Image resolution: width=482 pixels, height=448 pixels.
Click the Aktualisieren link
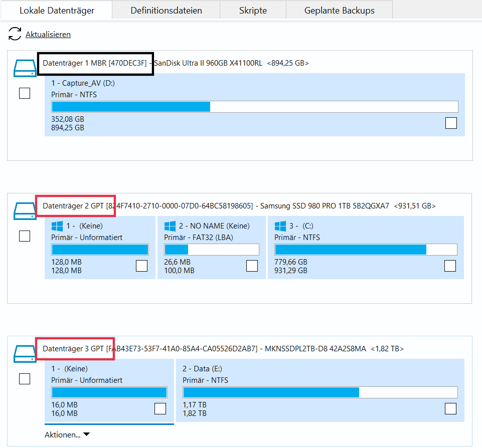48,35
